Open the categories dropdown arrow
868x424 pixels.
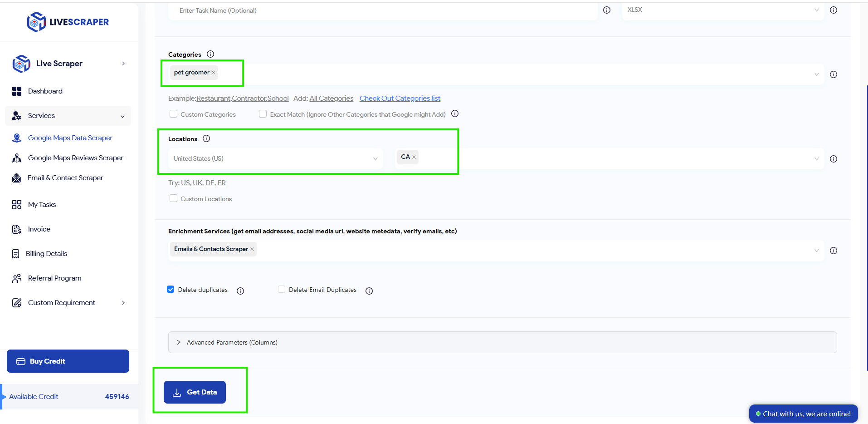point(817,74)
